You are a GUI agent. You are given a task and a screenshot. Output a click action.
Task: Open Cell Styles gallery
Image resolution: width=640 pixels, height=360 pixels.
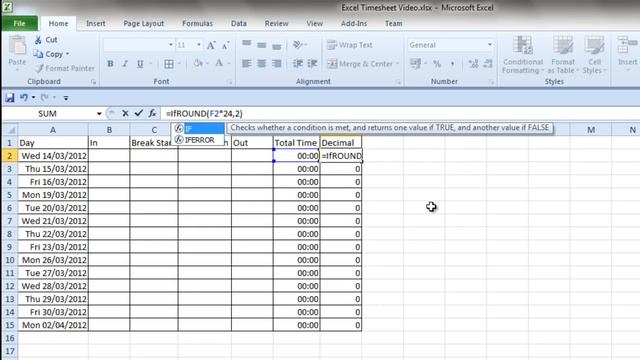(x=594, y=55)
